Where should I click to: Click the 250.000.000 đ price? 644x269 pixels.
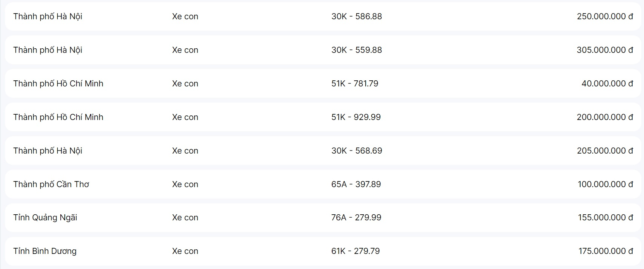[x=604, y=17]
